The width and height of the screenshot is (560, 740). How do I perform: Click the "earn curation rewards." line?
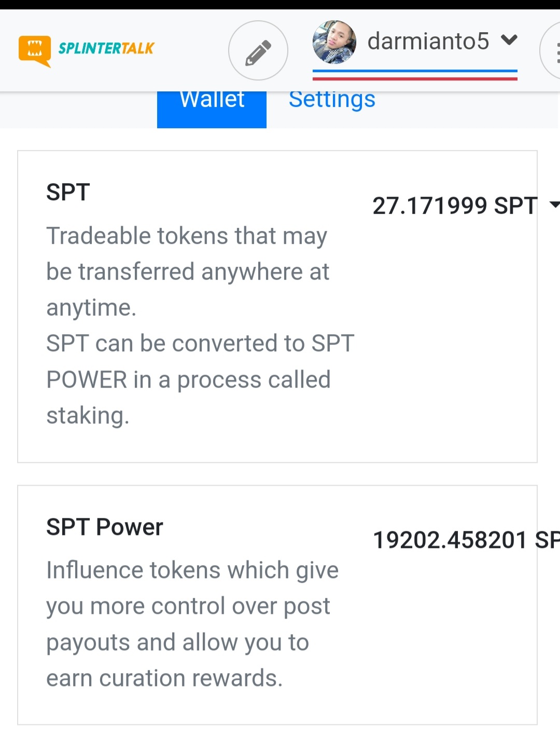pyautogui.click(x=164, y=678)
